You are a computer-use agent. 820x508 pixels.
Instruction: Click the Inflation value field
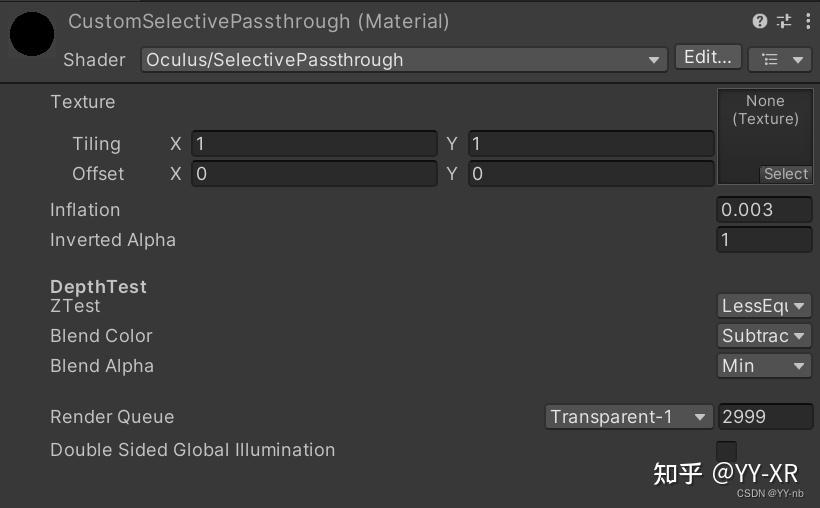764,210
